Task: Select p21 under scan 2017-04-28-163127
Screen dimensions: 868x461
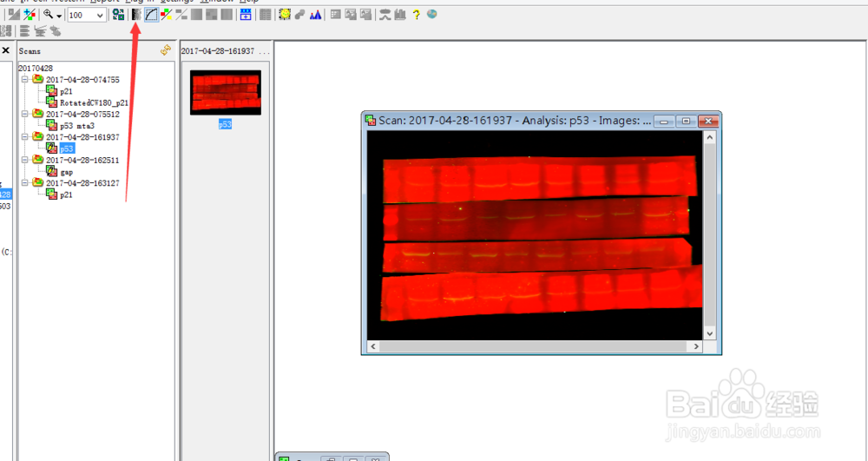Action: 66,194
